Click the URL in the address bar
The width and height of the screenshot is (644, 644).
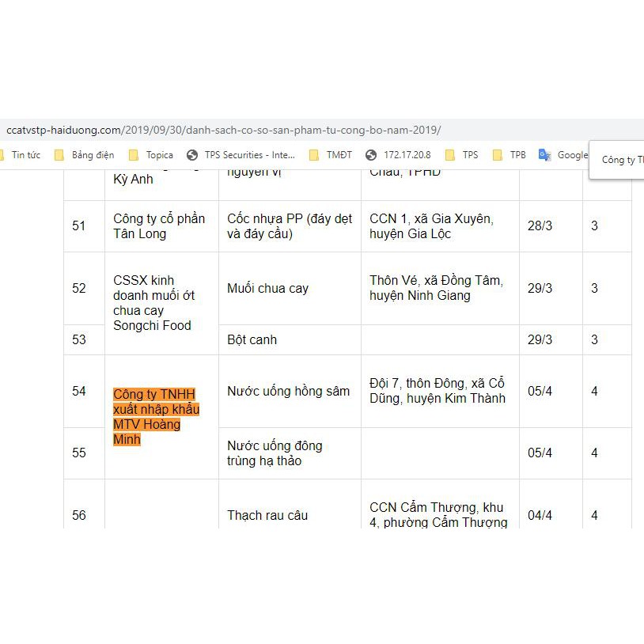tap(223, 130)
